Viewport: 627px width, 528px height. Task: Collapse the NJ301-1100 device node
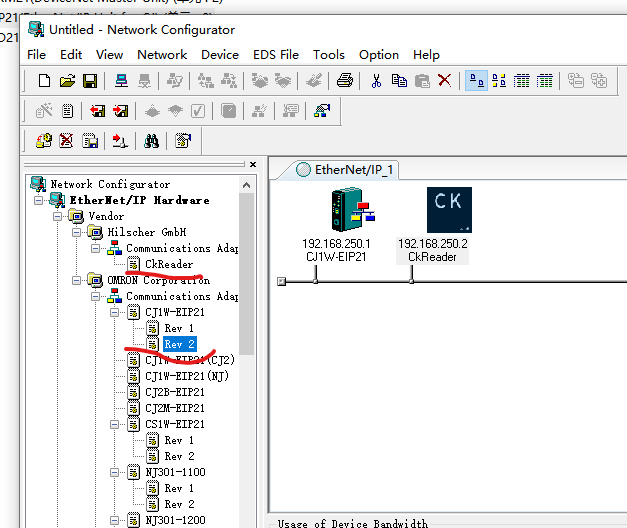114,472
